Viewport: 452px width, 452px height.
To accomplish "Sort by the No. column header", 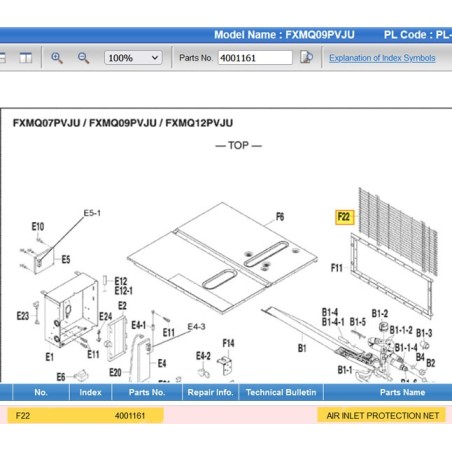I will (41, 392).
